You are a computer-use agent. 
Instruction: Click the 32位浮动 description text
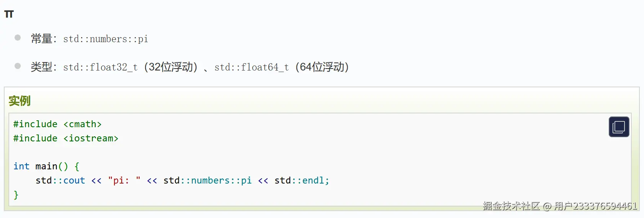[171, 67]
